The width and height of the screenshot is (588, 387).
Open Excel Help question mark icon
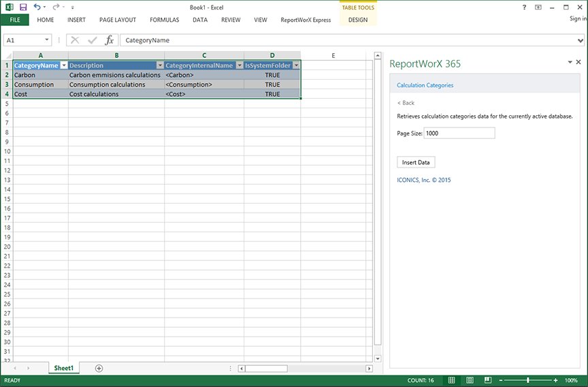(x=524, y=7)
